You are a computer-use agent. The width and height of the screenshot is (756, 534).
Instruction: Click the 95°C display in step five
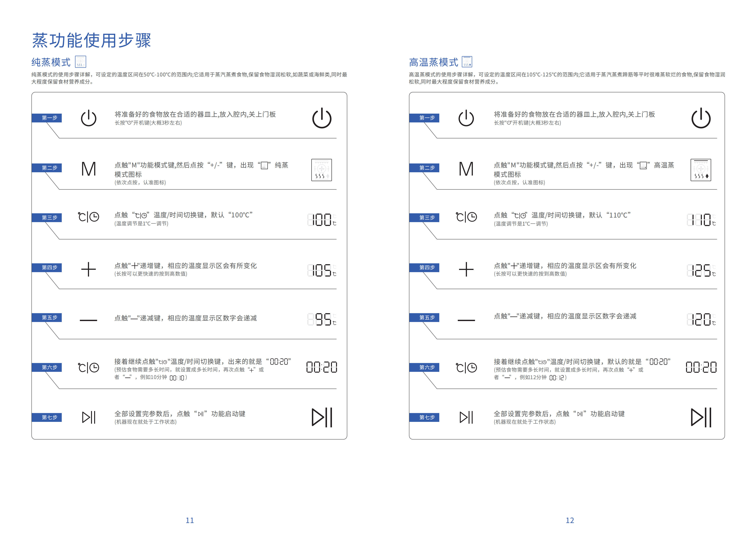pyautogui.click(x=322, y=320)
